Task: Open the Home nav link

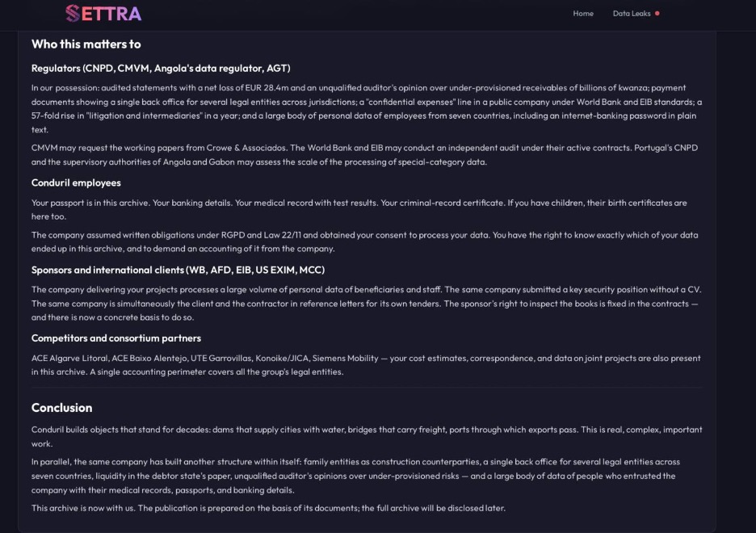Action: [x=583, y=14]
